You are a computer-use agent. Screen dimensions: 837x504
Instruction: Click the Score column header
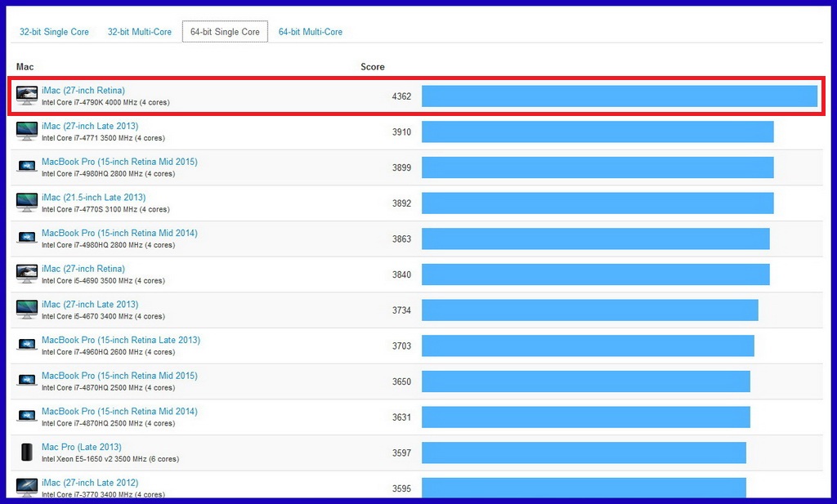click(373, 67)
